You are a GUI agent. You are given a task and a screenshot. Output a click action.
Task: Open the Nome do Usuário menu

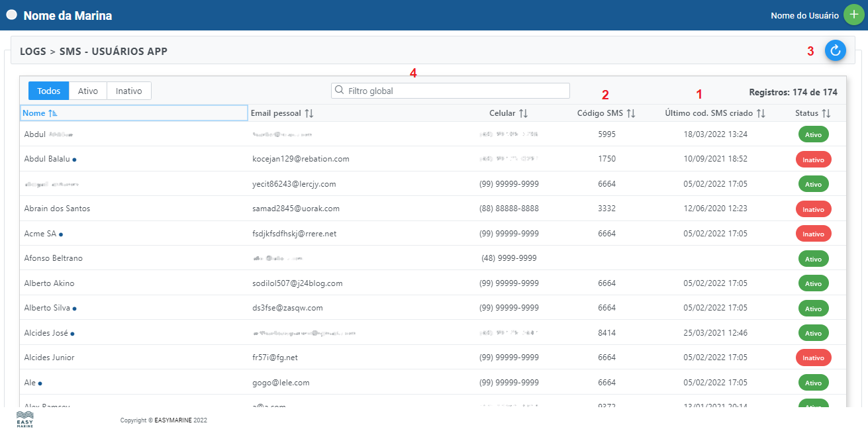[x=804, y=15]
